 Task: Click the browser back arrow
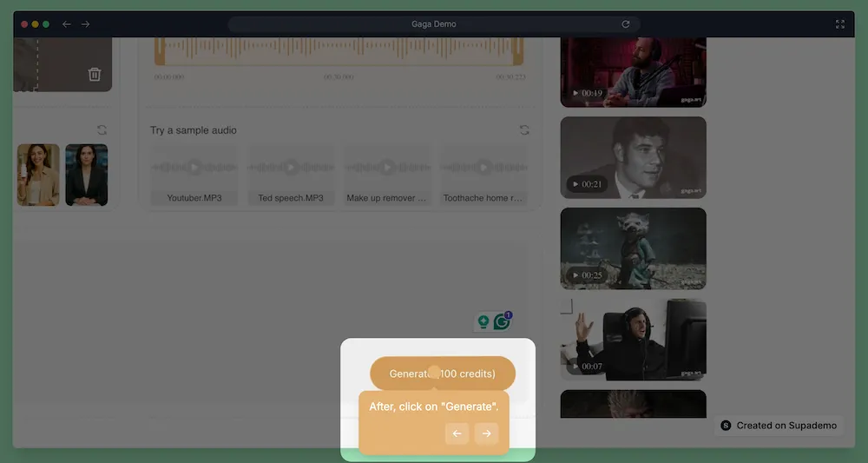pyautogui.click(x=67, y=24)
